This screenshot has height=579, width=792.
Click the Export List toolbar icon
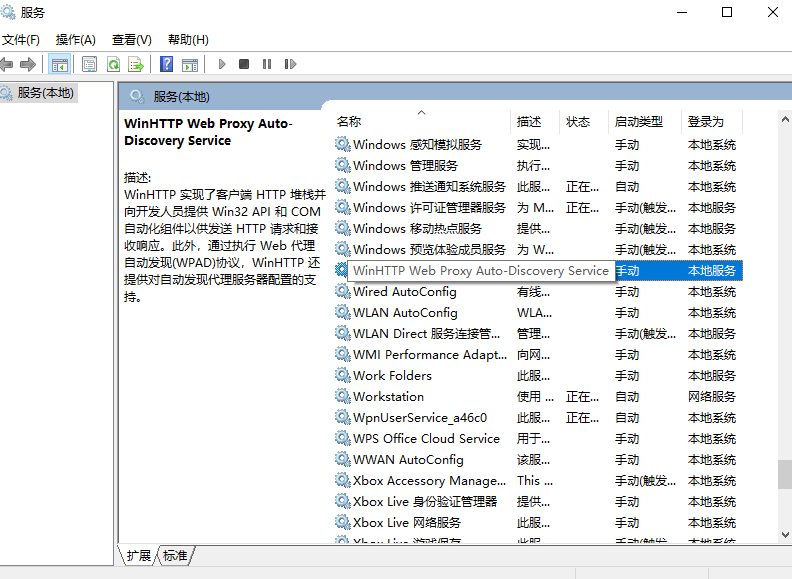pos(135,64)
